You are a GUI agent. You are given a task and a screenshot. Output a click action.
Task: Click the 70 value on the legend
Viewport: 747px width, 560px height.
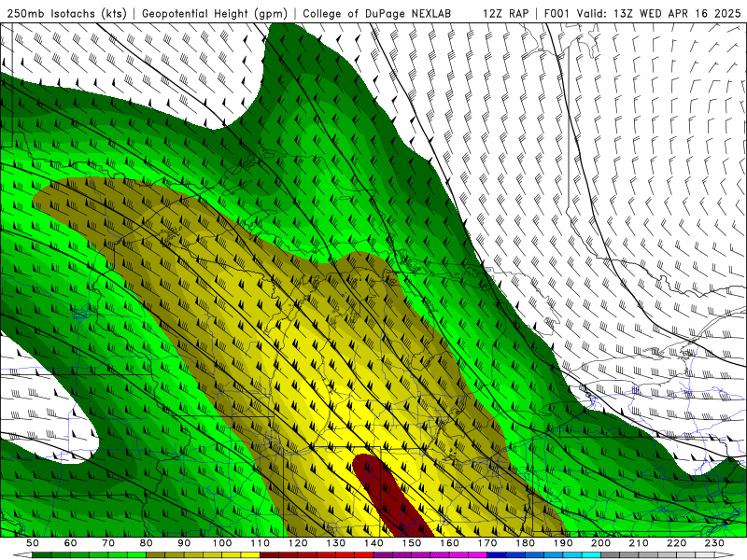coord(108,543)
